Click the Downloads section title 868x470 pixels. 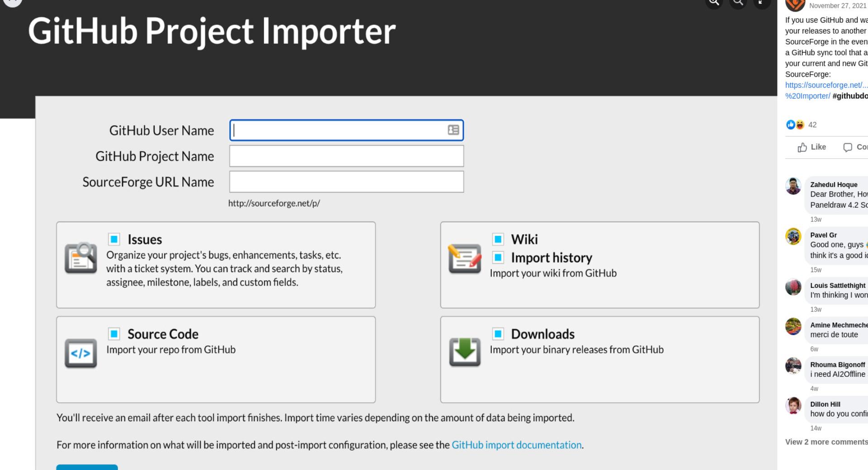coord(542,334)
